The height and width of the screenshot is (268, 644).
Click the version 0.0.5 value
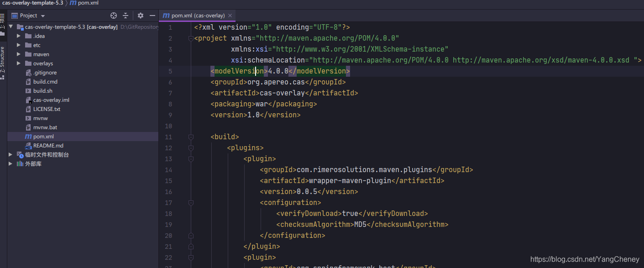pyautogui.click(x=307, y=192)
